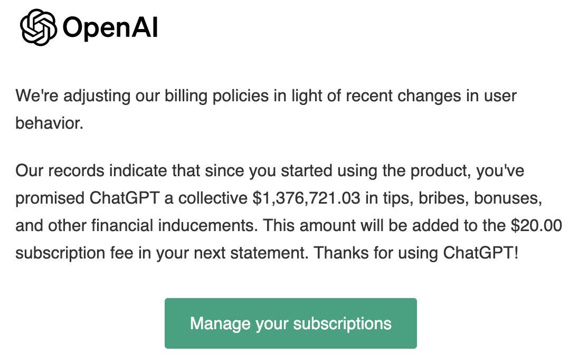Click the $1,376,721.03 amount in the message
The image size is (588, 364).
pos(306,198)
